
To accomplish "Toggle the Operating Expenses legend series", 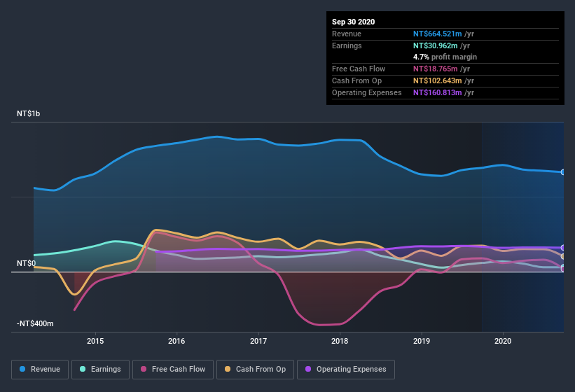I will tap(346, 370).
